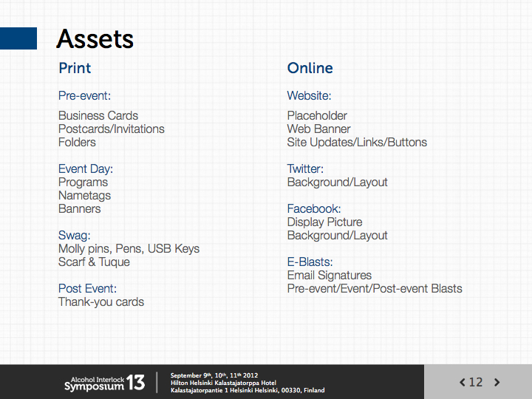The width and height of the screenshot is (532, 399).
Task: Click the September 9th, 10th, 11th 2012 date
Action: pos(214,375)
